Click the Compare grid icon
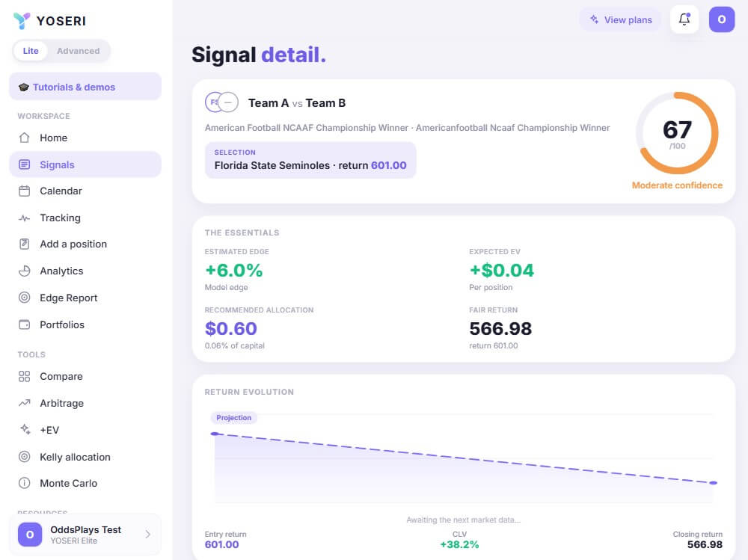 point(25,376)
